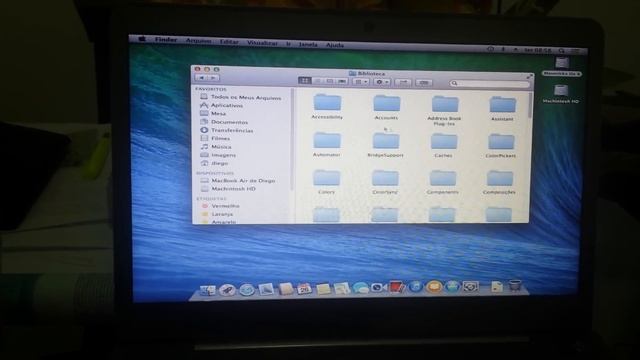This screenshot has height=360, width=640.
Task: Open Mail from the Dock
Action: click(266, 289)
